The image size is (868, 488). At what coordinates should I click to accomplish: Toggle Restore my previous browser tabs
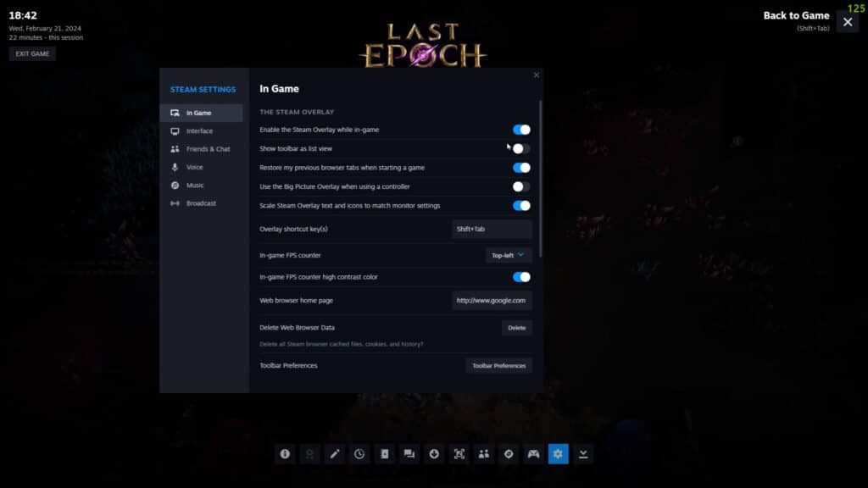pos(521,168)
